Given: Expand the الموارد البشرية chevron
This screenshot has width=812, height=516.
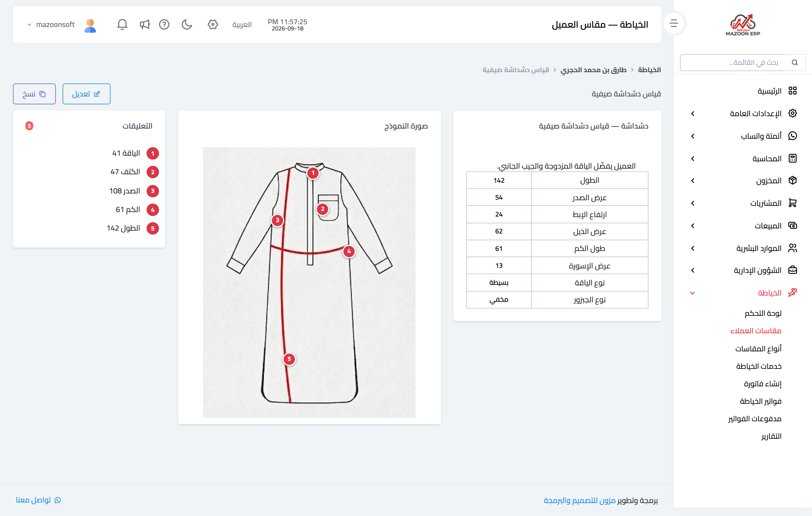Looking at the screenshot, I should [693, 248].
